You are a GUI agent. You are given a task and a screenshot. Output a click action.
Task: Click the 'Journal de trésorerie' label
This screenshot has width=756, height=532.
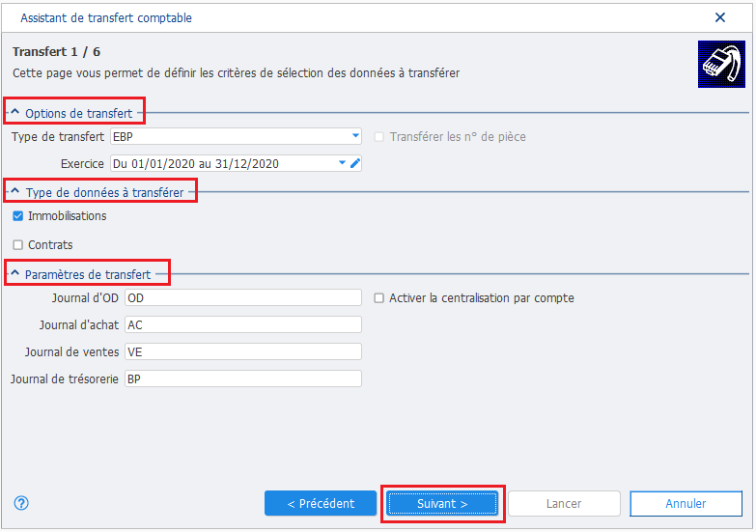65,379
